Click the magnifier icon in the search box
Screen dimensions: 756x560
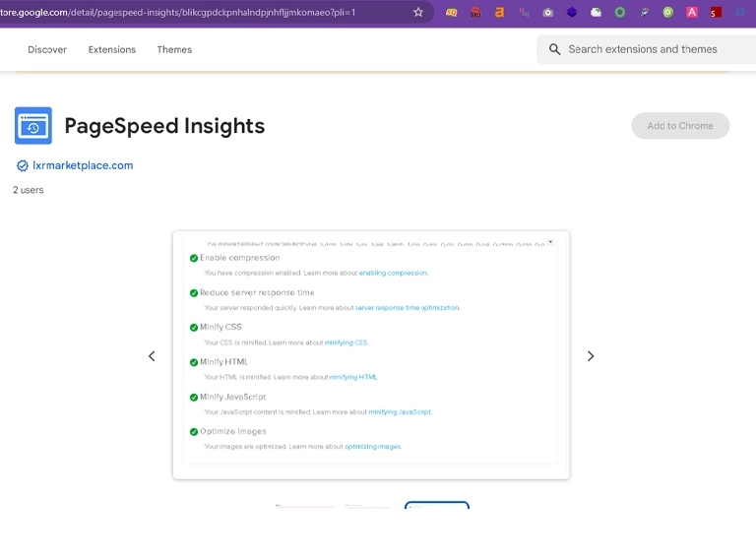[554, 49]
